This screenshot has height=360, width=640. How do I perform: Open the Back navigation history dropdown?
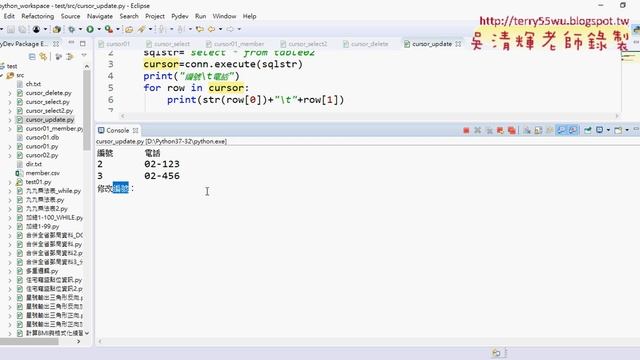tap(220, 29)
